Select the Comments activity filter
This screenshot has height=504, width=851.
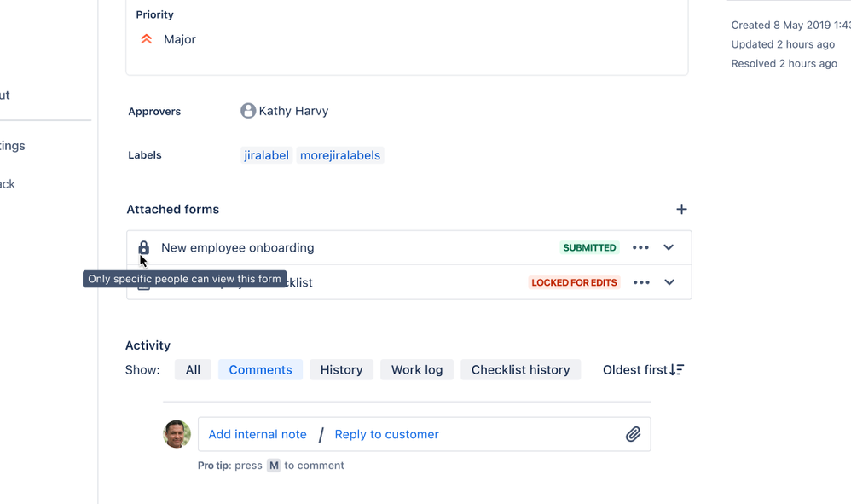point(261,369)
